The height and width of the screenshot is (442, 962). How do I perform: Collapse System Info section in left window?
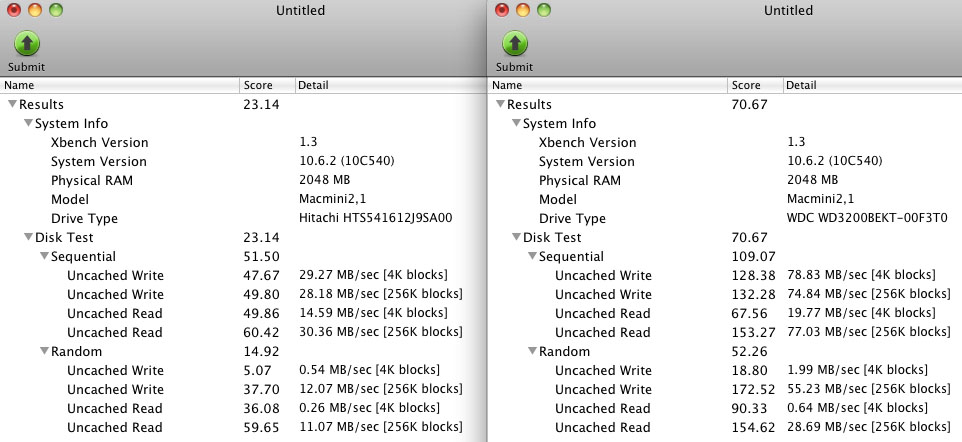(x=28, y=123)
